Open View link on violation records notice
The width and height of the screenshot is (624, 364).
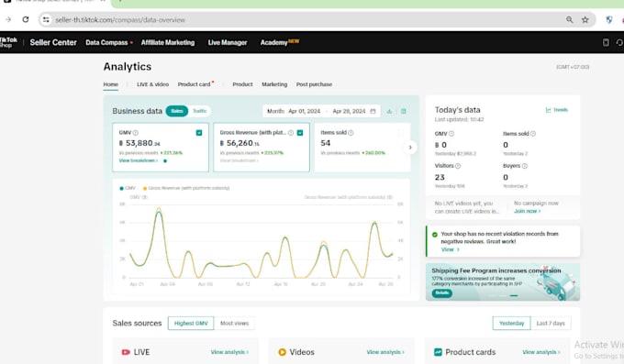click(x=450, y=249)
